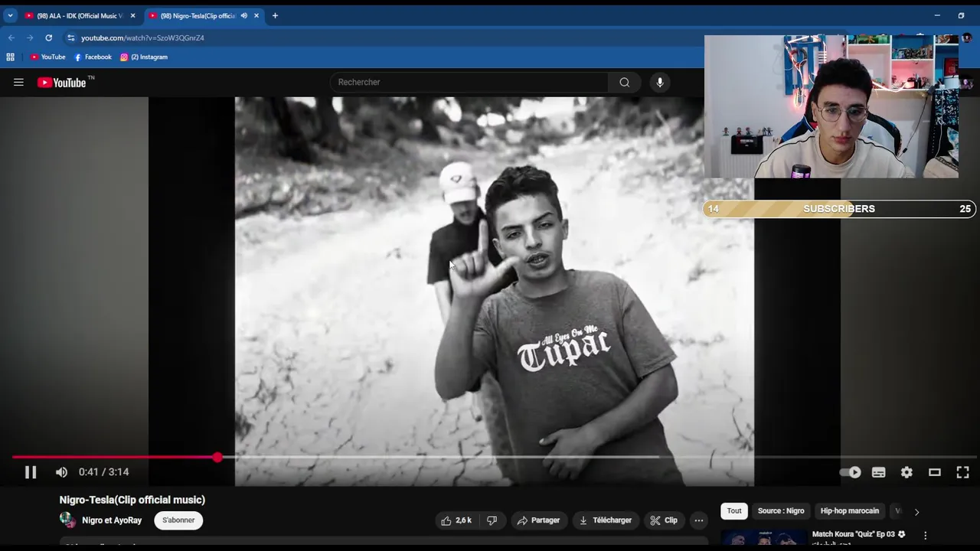Open player settings gear

(906, 472)
